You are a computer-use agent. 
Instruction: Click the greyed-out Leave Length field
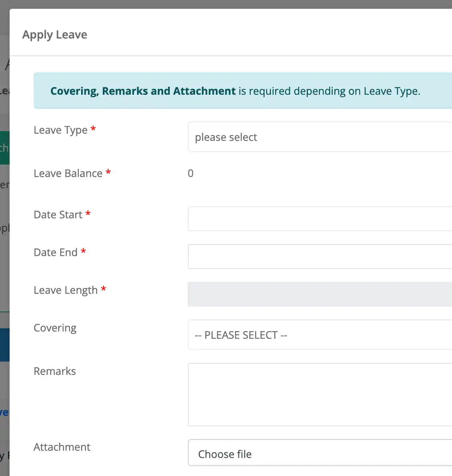click(x=320, y=295)
